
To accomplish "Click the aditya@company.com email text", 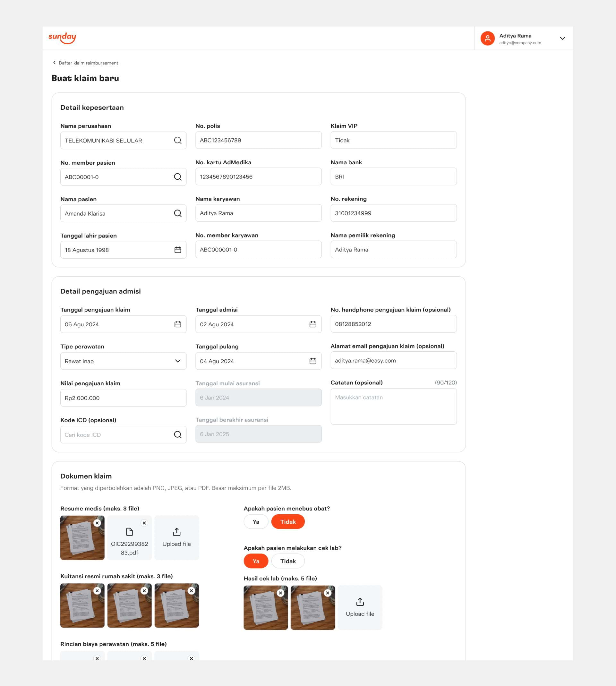I will coord(520,43).
